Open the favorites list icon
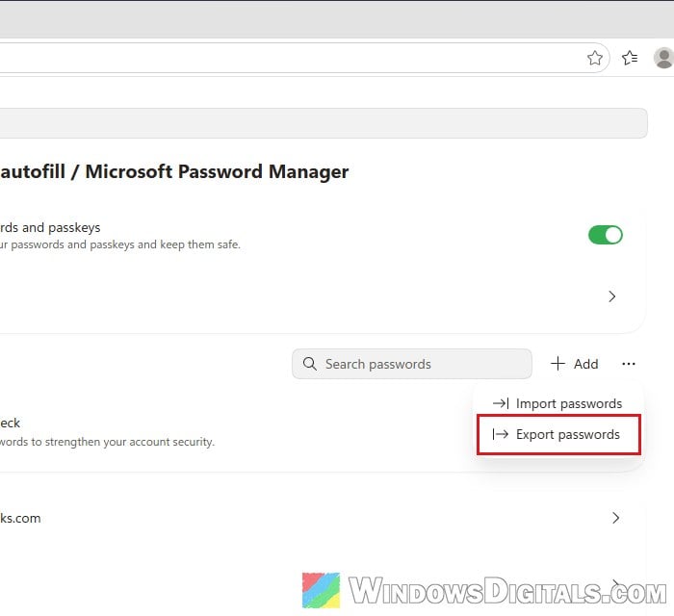 630,58
